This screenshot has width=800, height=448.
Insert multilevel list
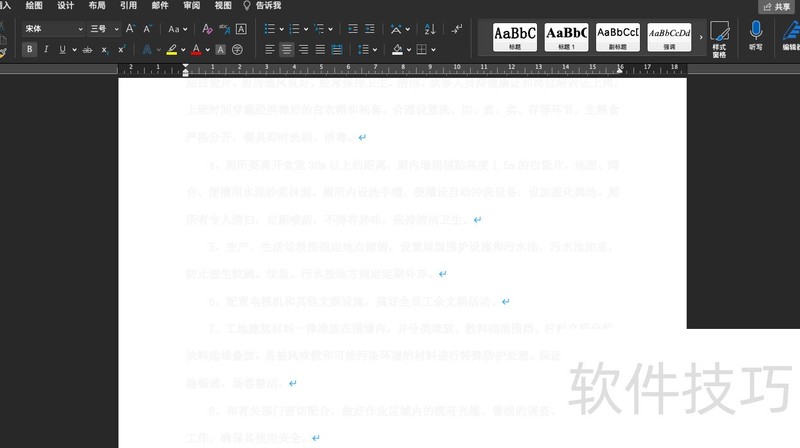(319, 29)
